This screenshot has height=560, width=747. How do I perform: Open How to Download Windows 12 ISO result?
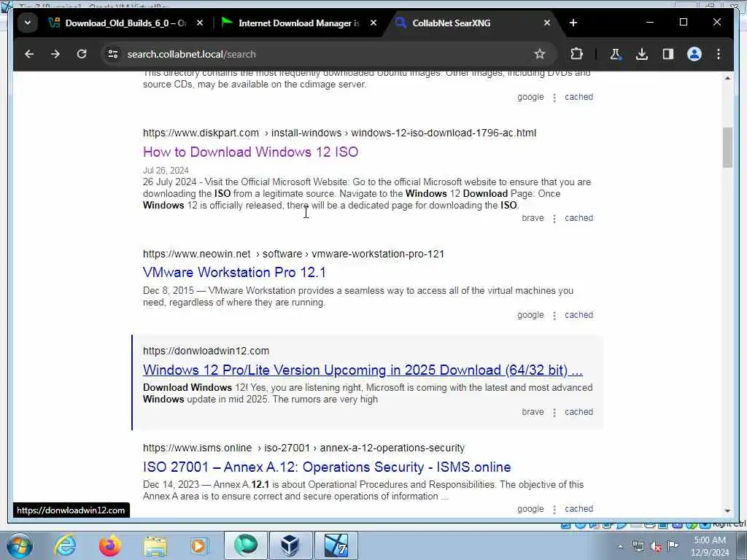pos(251,152)
